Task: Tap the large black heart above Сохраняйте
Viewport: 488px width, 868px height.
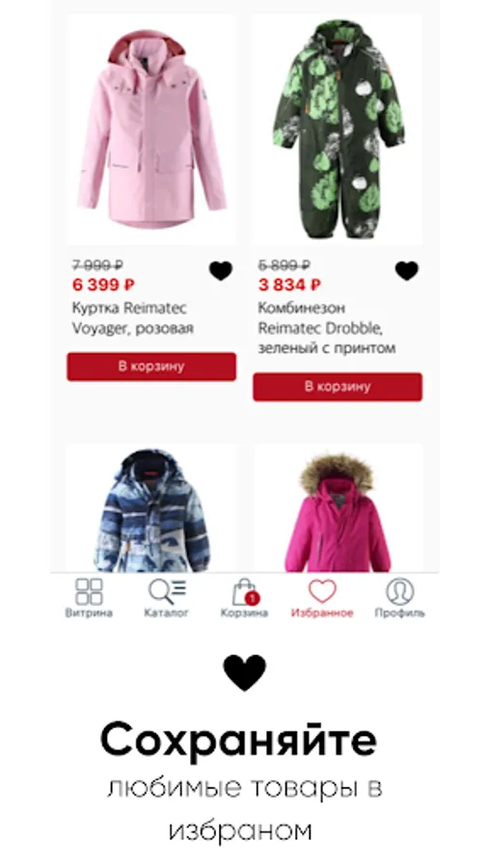Action: point(245,672)
